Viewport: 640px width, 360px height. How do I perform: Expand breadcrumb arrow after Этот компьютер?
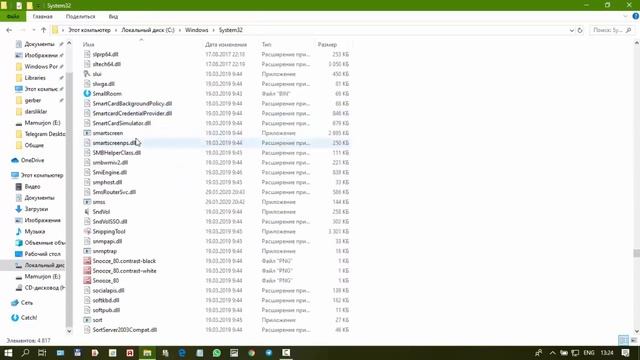click(x=116, y=30)
